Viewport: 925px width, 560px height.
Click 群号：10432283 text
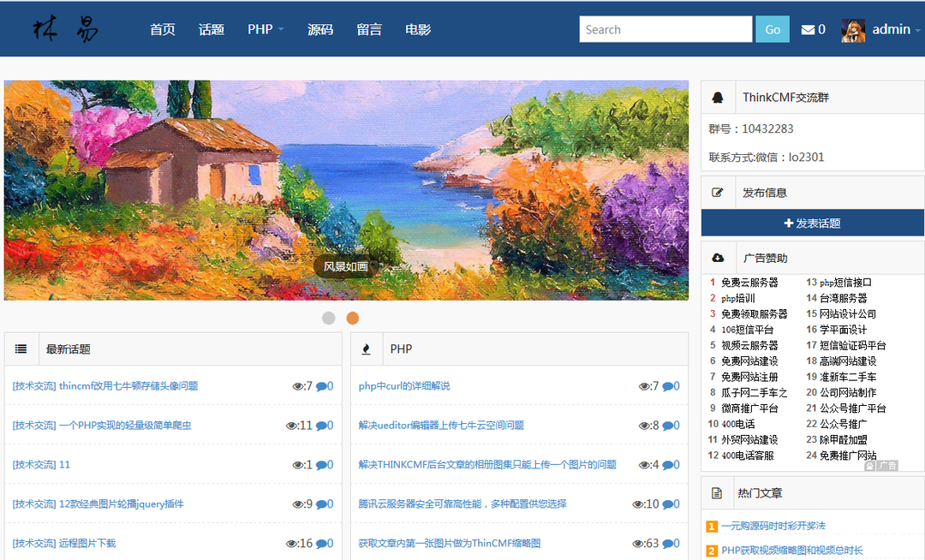click(751, 128)
